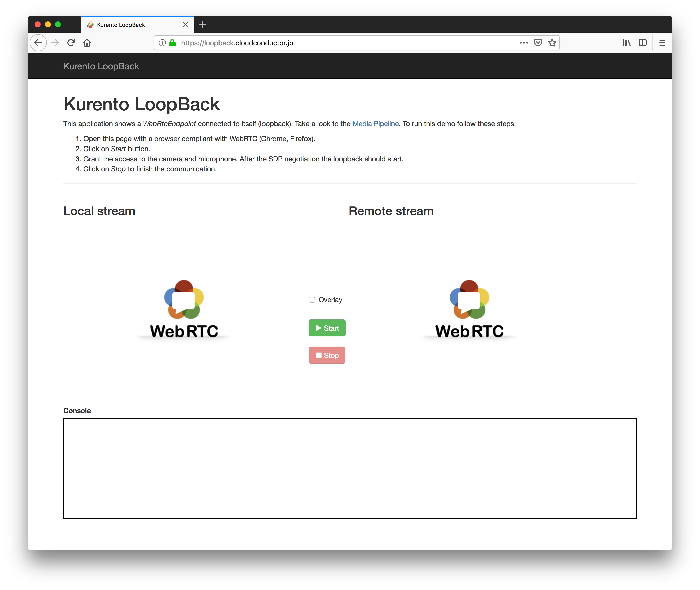Select the Kurento LoopBack browser tab
700x590 pixels.
(x=138, y=25)
